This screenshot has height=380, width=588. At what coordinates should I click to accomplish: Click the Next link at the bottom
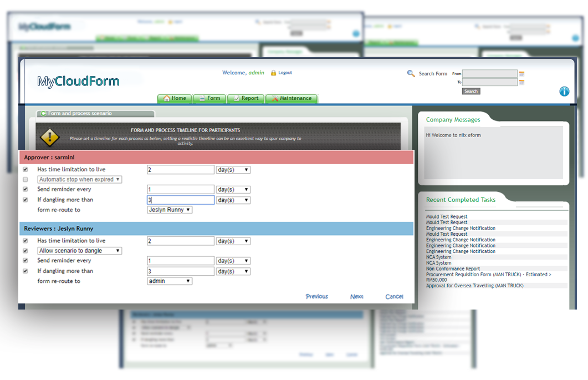356,296
